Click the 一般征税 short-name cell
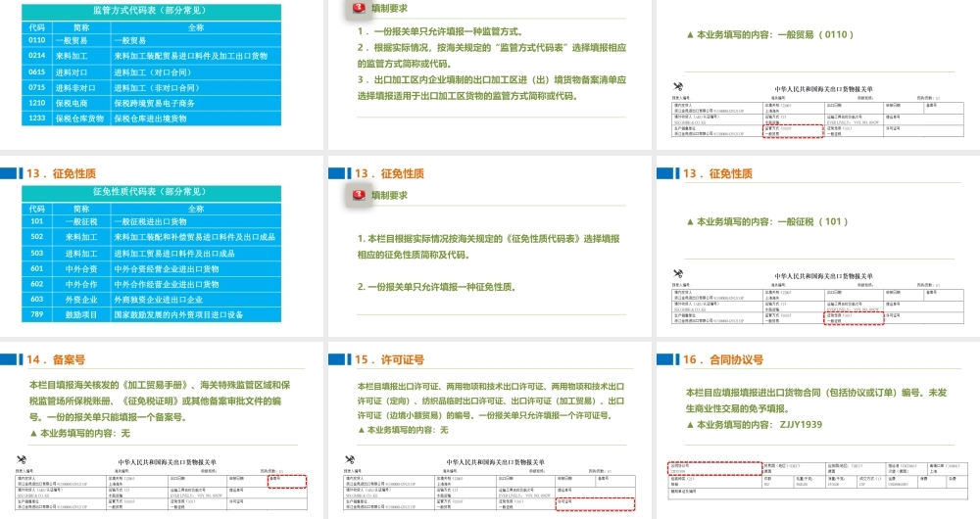This screenshot has height=519, width=980. pos(81,221)
